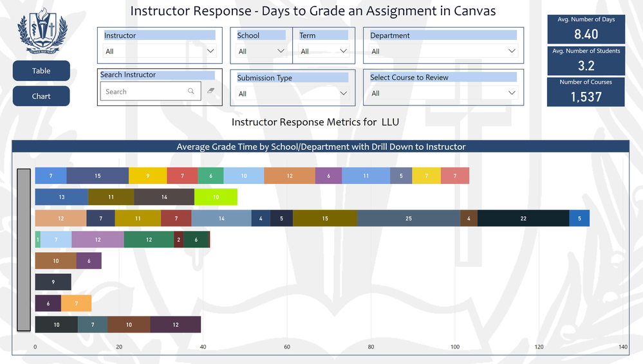
Task: Switch to the Table view
Action: tap(41, 71)
